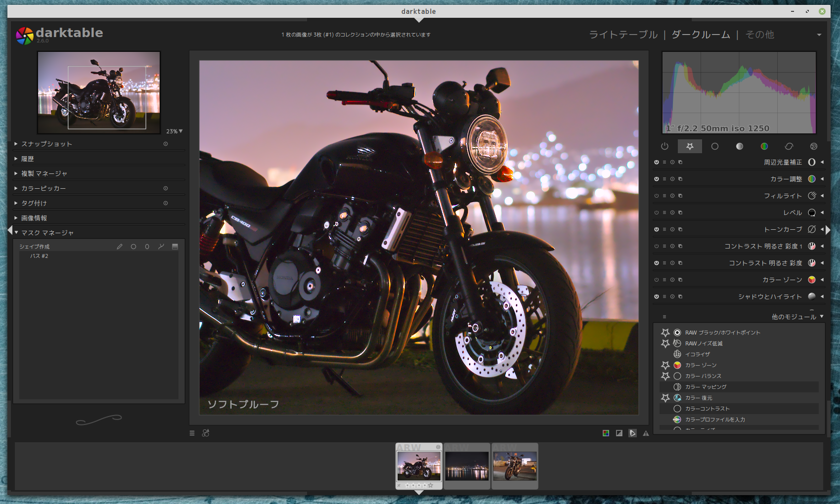Enable the カラー ゾーン module power switch
This screenshot has width=840, height=504.
(x=657, y=280)
